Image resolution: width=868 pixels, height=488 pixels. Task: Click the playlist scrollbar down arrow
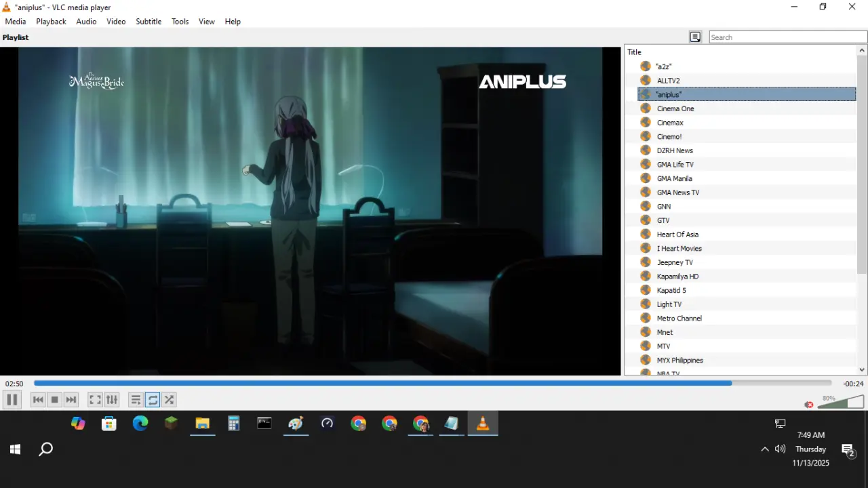[862, 370]
